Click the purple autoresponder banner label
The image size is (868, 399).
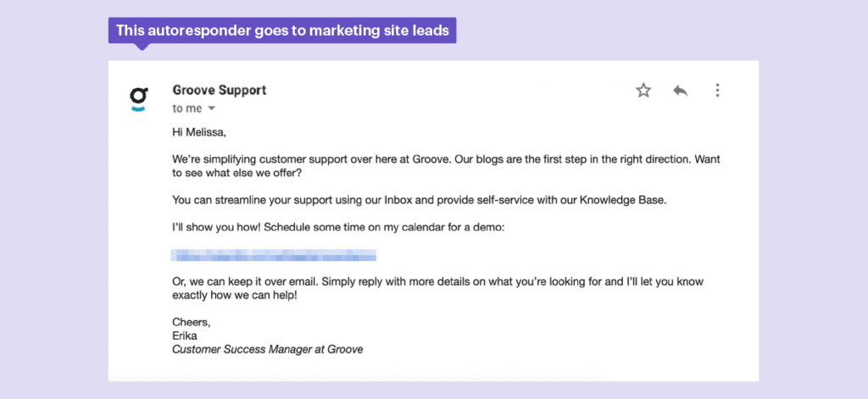tap(282, 31)
